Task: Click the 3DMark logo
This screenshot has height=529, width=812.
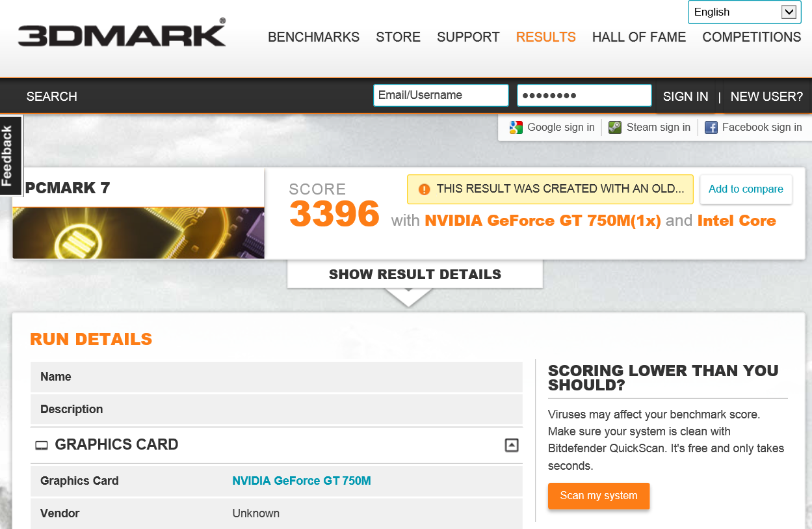Action: (122, 33)
